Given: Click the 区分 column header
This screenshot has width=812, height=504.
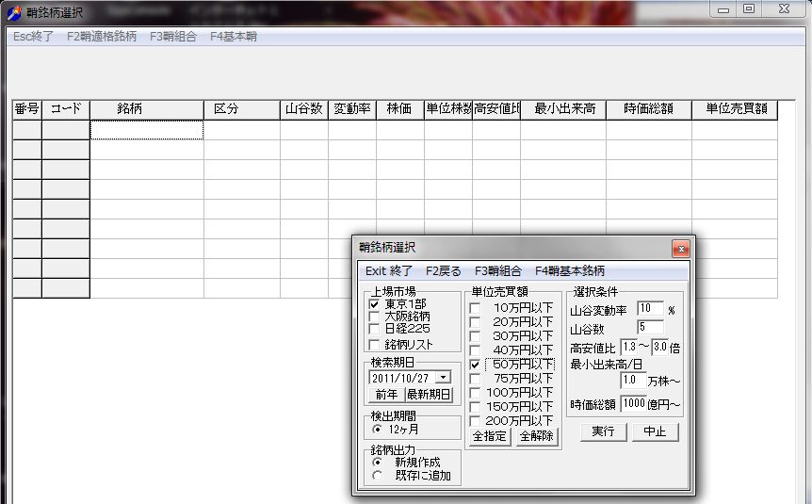Looking at the screenshot, I should pyautogui.click(x=242, y=110).
